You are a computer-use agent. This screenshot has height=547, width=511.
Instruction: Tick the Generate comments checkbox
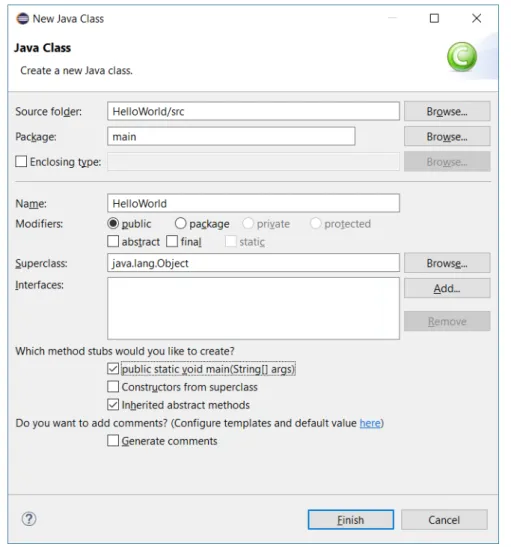click(x=113, y=441)
